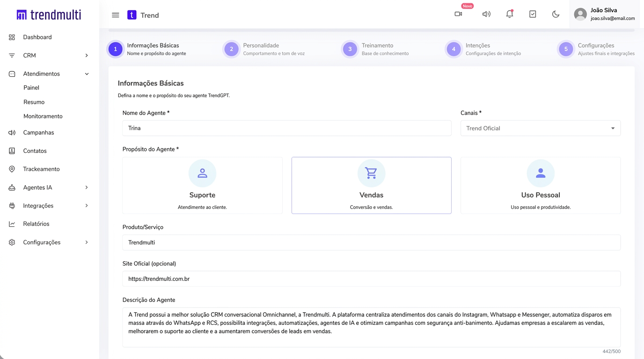Click the trendmulti logo
This screenshot has height=359, width=644.
pyautogui.click(x=49, y=15)
